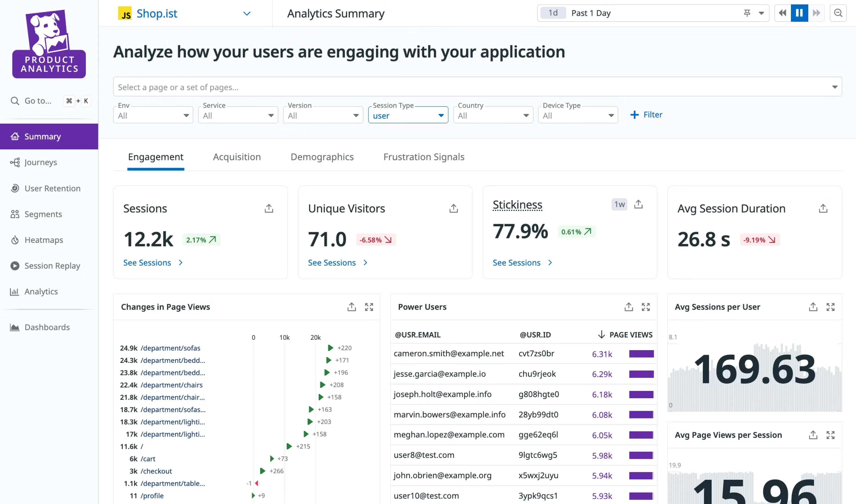Open Heatmaps from the sidebar
The width and height of the screenshot is (856, 504).
click(43, 240)
